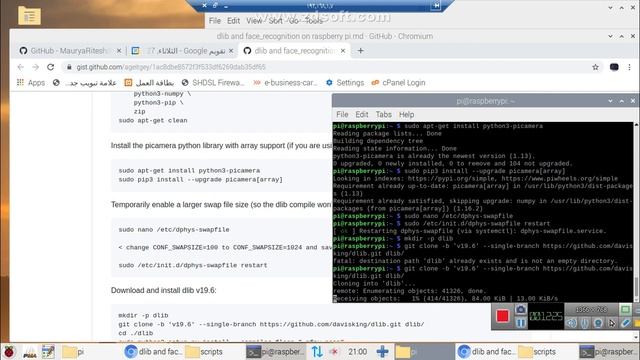Switch to dlib and fac... Chromium taskbar entry
The width and height of the screenshot is (640, 360).
[153, 351]
